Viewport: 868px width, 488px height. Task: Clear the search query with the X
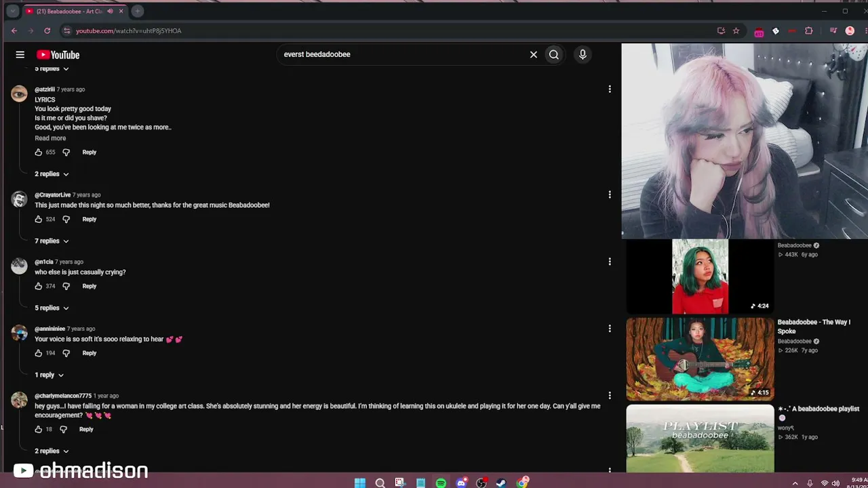[534, 55]
